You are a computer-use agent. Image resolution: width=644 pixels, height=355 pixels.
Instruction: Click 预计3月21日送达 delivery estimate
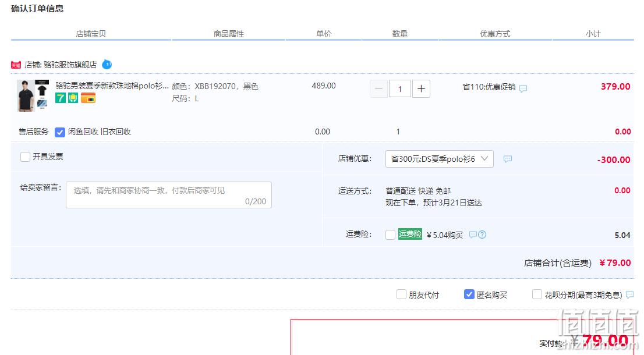click(x=452, y=203)
